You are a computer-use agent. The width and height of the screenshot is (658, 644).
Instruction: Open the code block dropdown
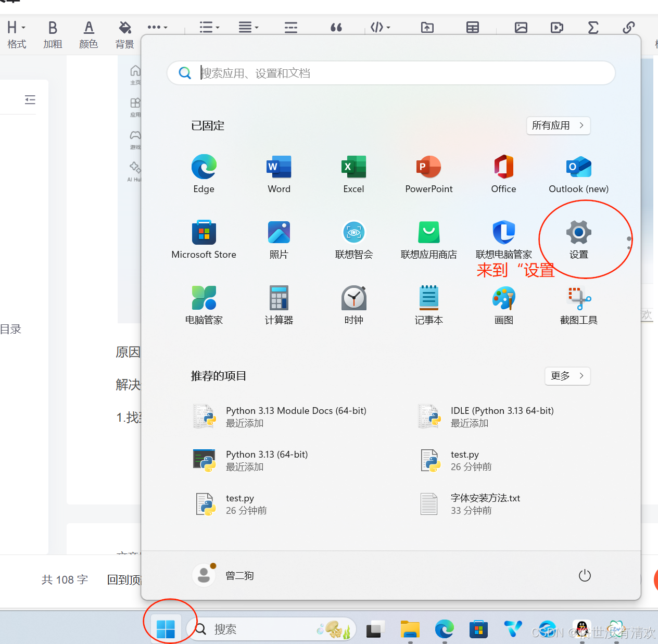[x=380, y=27]
